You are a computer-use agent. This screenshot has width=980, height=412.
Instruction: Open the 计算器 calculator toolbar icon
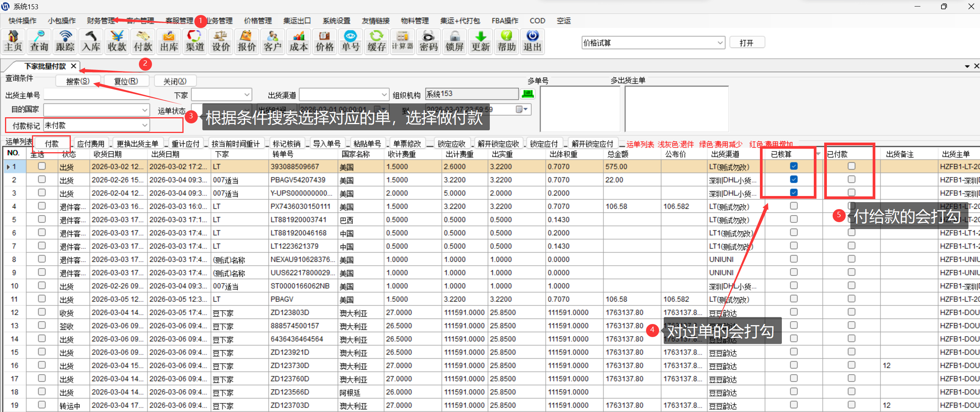point(402,41)
